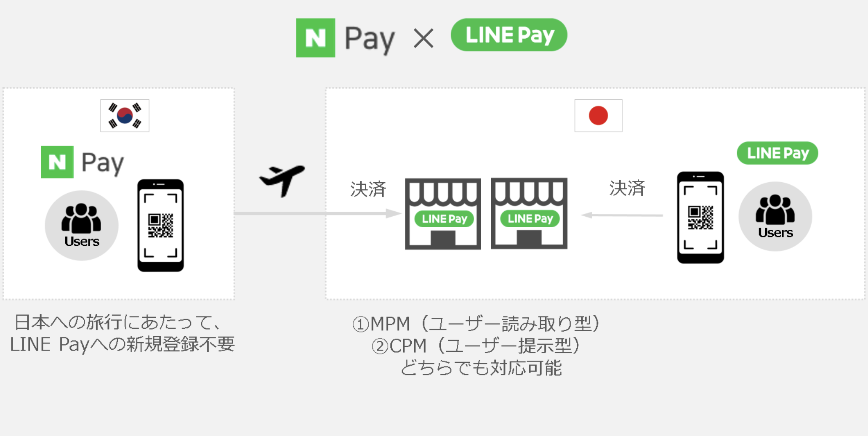Click the 決済 label right of the stores
Image resolution: width=868 pixels, height=436 pixels.
[x=627, y=188]
